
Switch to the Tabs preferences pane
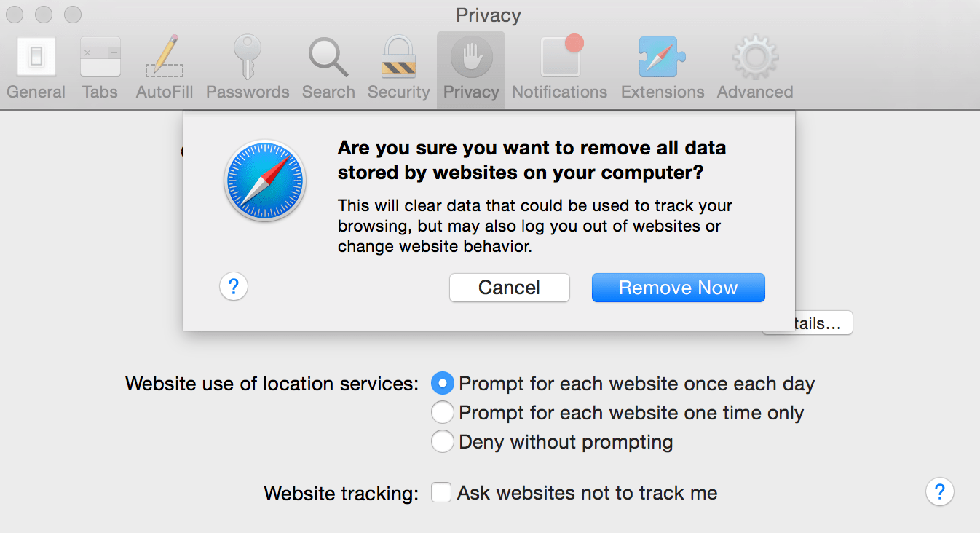click(99, 66)
